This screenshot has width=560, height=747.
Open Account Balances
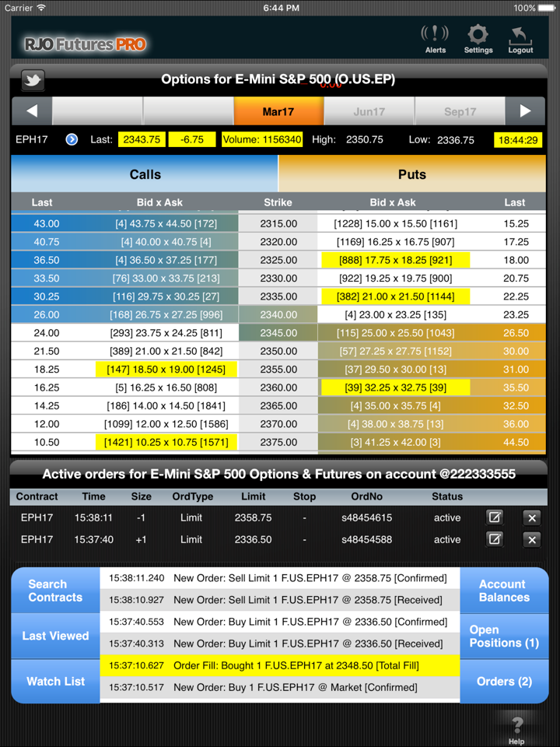point(504,591)
